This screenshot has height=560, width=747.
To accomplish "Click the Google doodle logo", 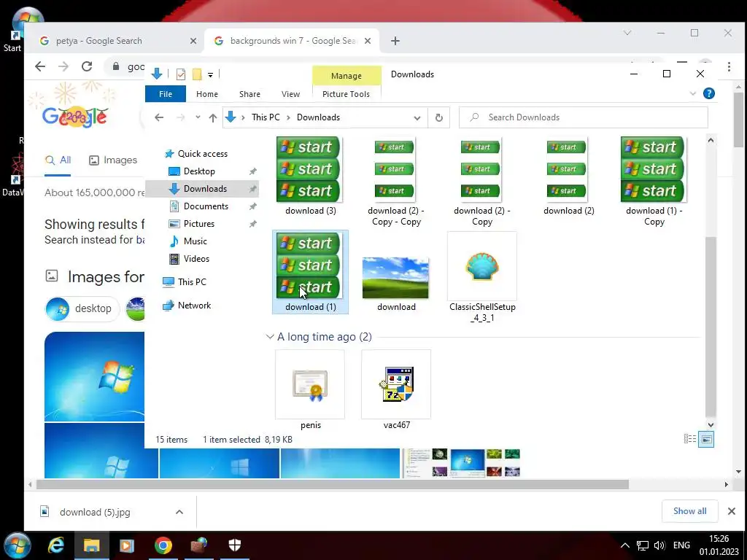I will pos(74,117).
